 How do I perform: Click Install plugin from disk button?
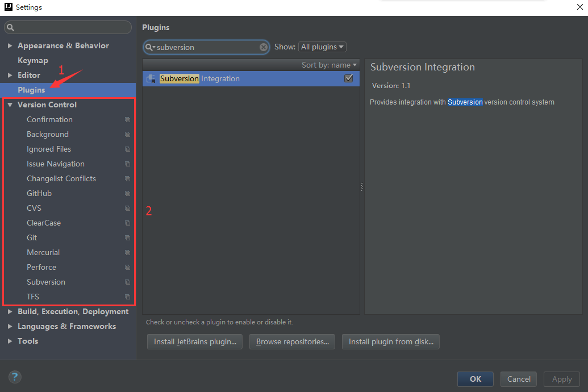[391, 342]
